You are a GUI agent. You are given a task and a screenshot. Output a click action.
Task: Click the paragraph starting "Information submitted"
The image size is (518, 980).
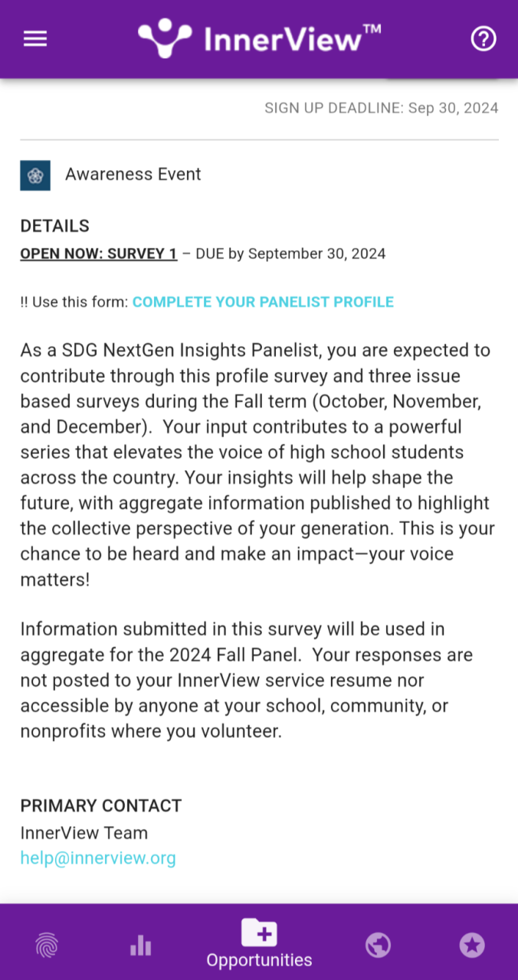pos(247,680)
